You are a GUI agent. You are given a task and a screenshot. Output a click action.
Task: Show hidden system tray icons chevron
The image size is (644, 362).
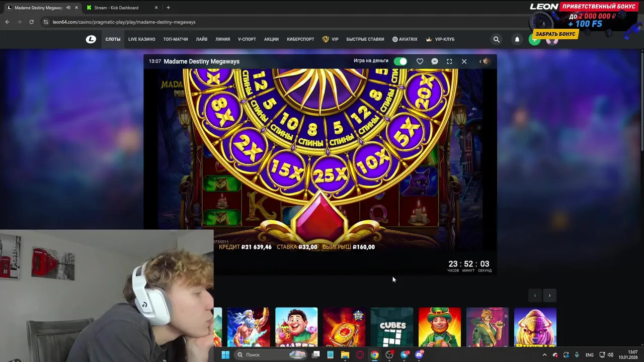[x=544, y=355]
